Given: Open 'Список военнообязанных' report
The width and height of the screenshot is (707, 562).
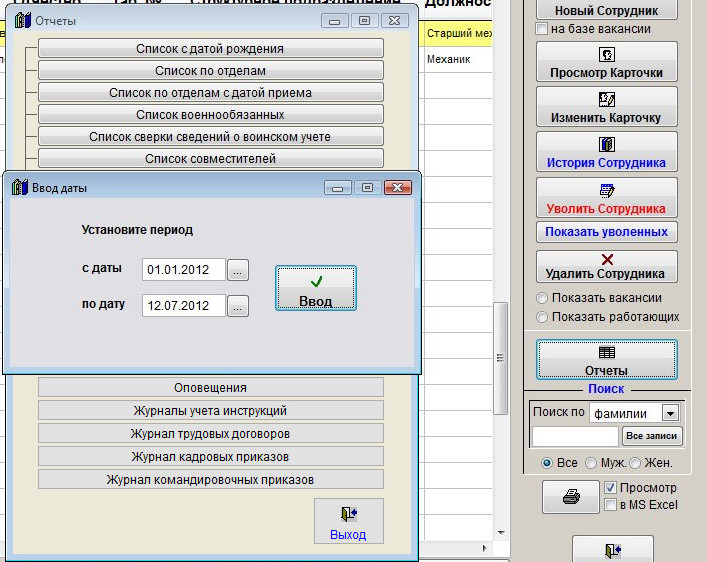Looking at the screenshot, I should pyautogui.click(x=211, y=115).
